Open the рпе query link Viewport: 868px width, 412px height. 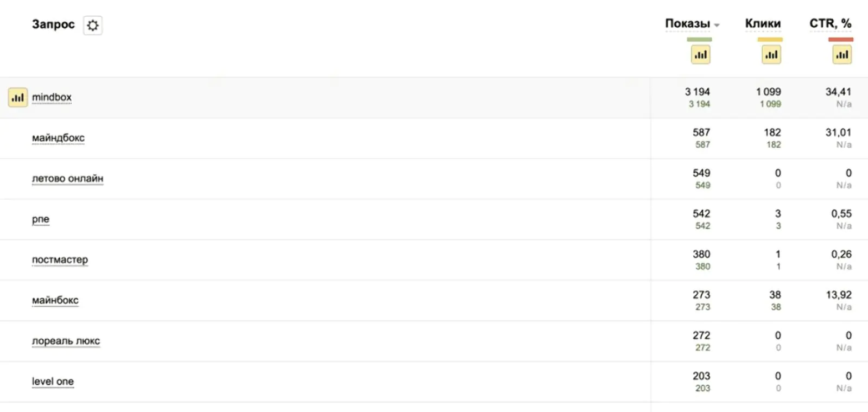click(x=41, y=219)
